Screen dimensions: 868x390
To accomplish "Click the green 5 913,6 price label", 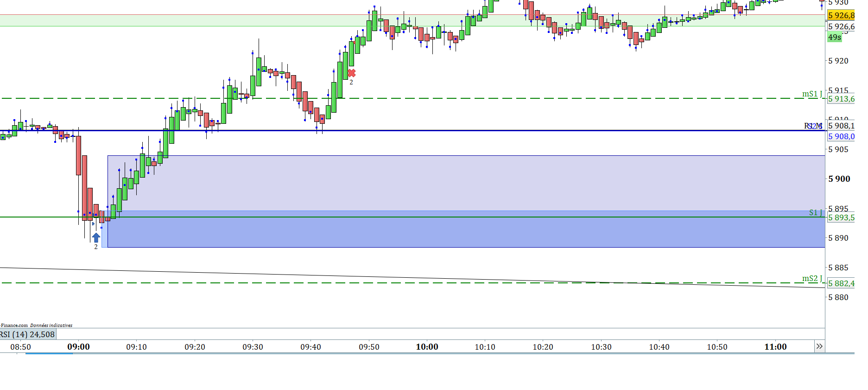I will pyautogui.click(x=841, y=99).
